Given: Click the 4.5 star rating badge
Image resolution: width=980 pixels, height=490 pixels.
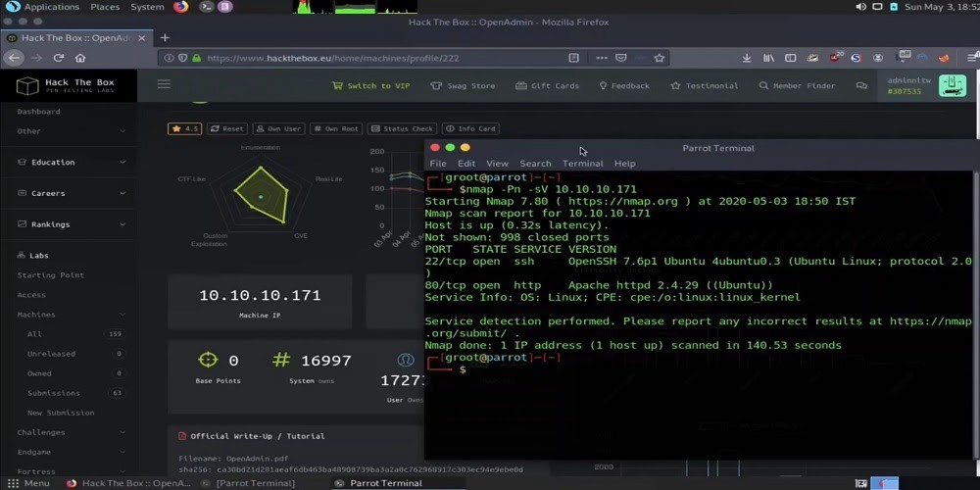Looking at the screenshot, I should [x=184, y=128].
